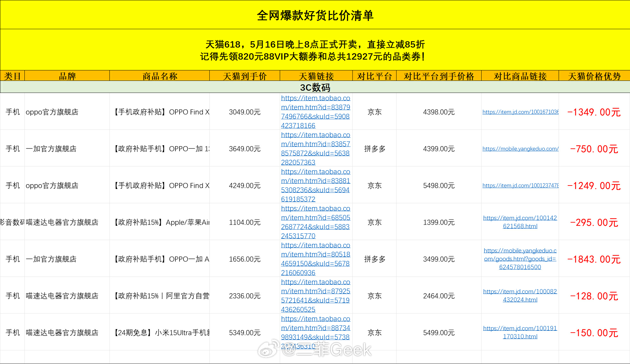Select the 对比平台 column header
This screenshot has height=364, width=630.
coord(375,76)
